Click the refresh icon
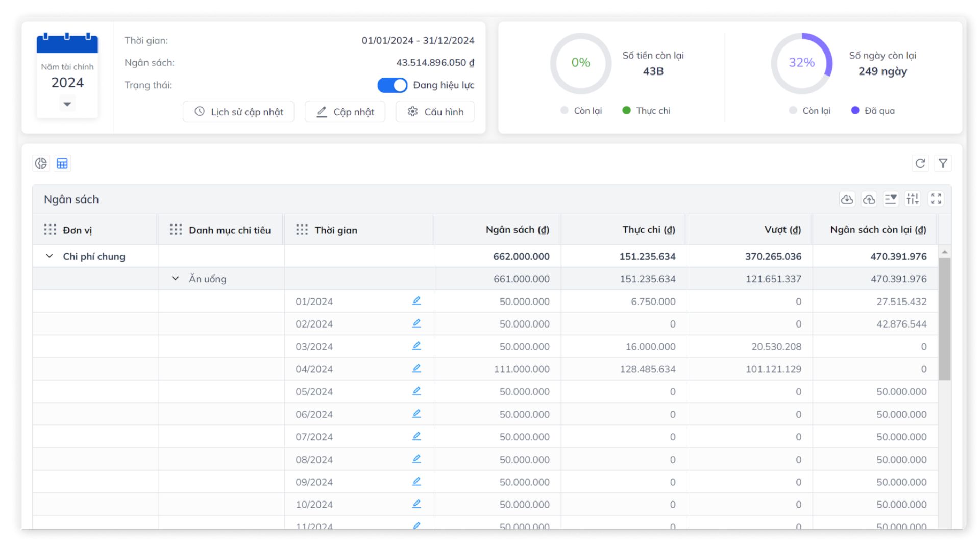980x551 pixels. tap(920, 163)
